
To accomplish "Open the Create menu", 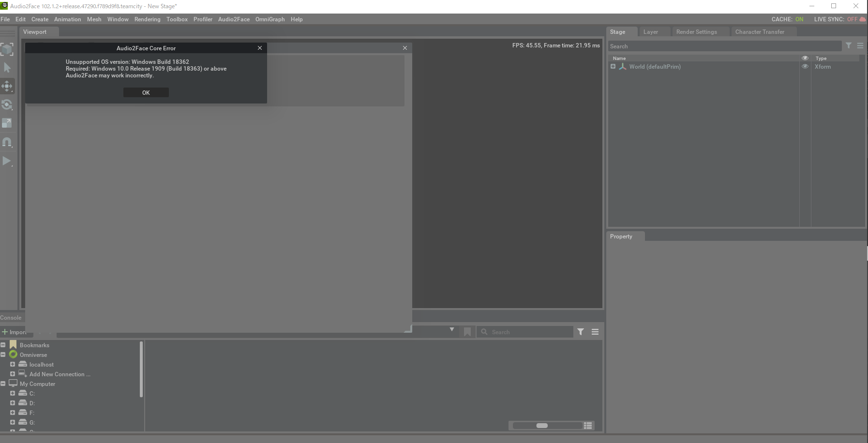I will pos(40,19).
